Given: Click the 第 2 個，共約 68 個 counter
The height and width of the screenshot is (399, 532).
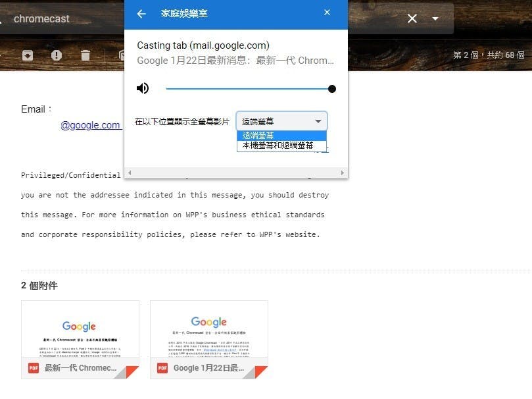Looking at the screenshot, I should [x=489, y=55].
